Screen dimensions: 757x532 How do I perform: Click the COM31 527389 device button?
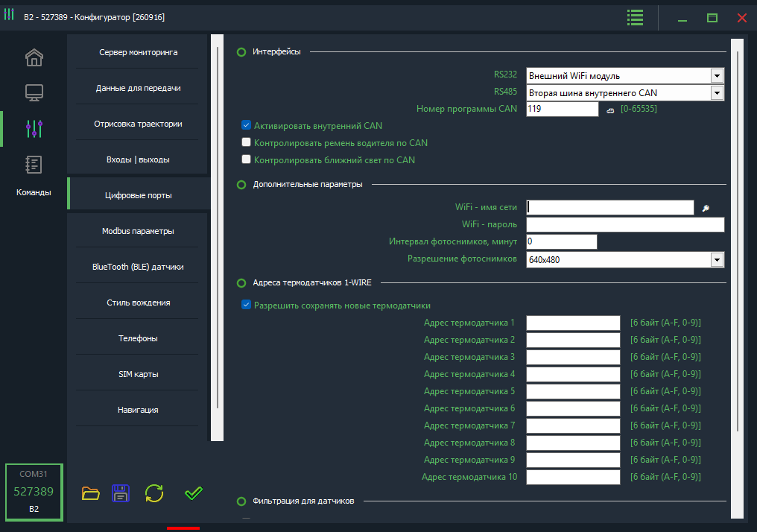point(34,492)
